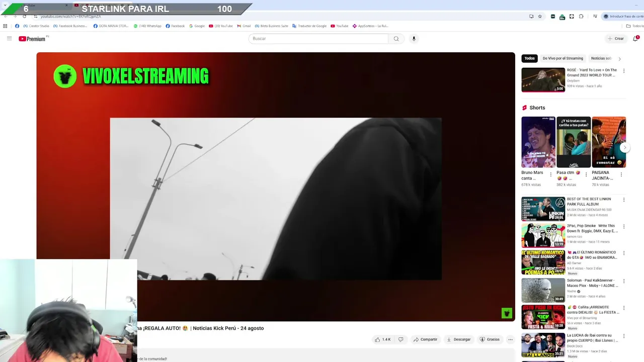
Task: Open the WhatsApp bookmark
Action: tap(147, 26)
